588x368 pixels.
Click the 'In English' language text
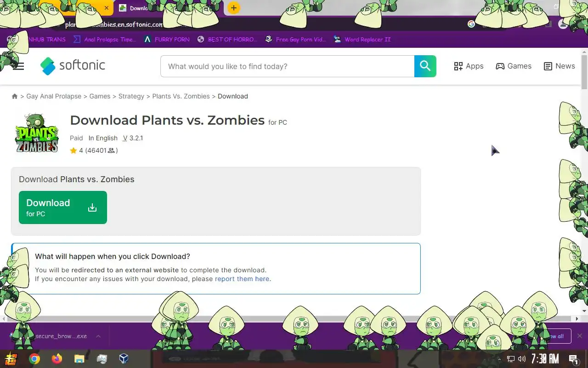pos(103,138)
